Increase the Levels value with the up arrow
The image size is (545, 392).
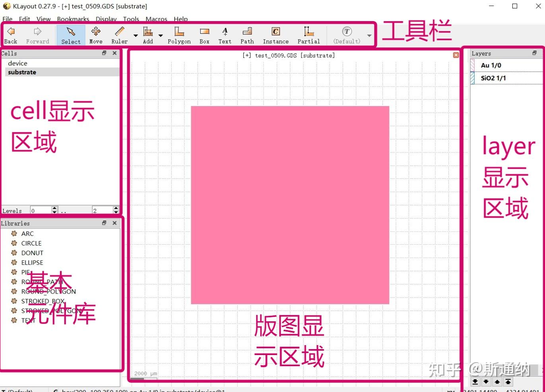coord(54,208)
